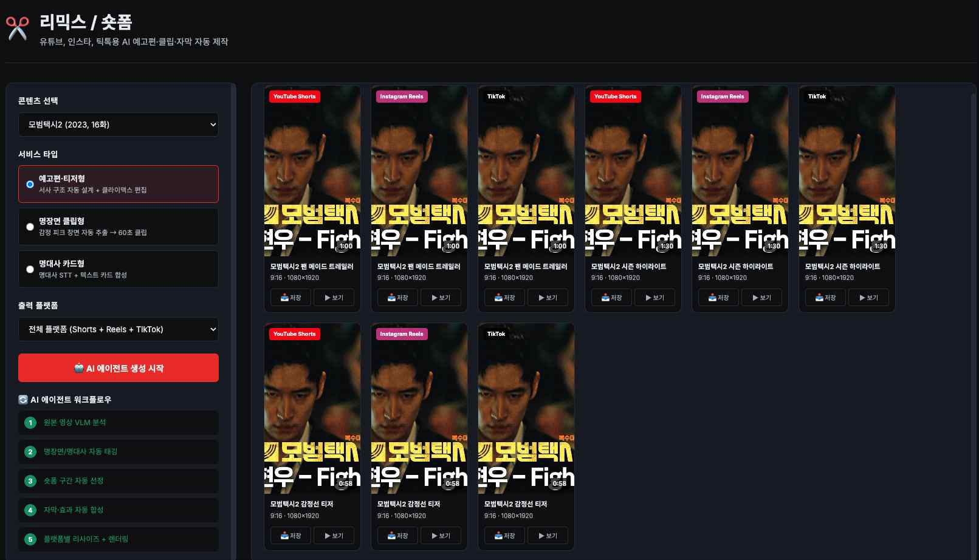Open the TikTok 팬 메이드 트레일러 thumbnail

pos(526,171)
